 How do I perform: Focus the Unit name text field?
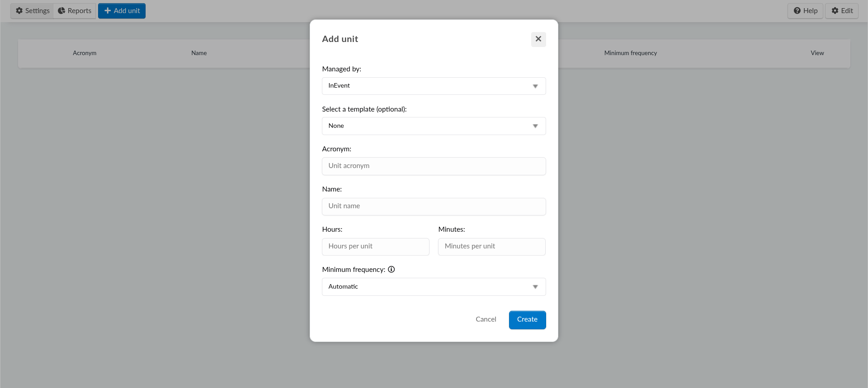pos(434,206)
